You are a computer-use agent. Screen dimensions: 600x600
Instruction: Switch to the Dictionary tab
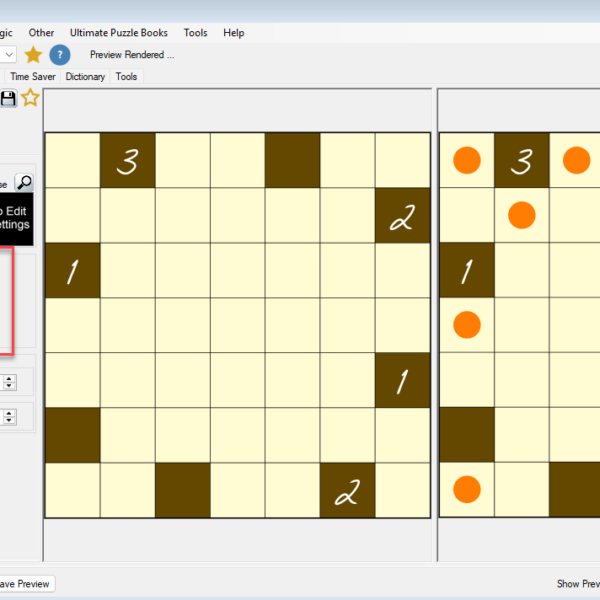pyautogui.click(x=85, y=76)
